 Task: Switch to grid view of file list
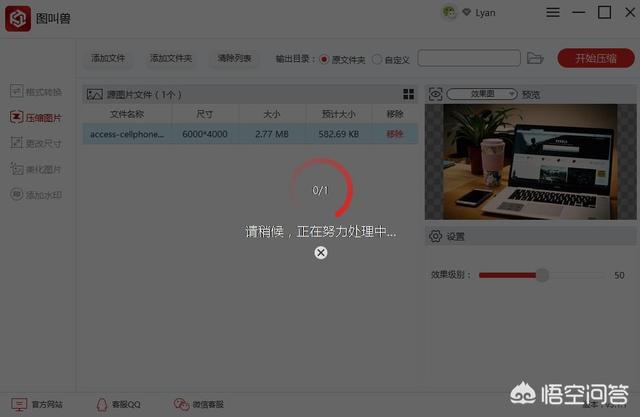pos(408,94)
